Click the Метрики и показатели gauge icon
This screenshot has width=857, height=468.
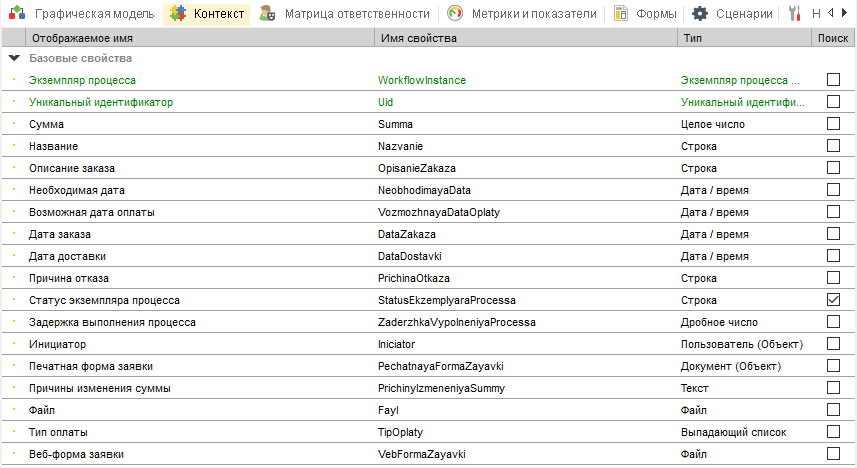tap(455, 14)
